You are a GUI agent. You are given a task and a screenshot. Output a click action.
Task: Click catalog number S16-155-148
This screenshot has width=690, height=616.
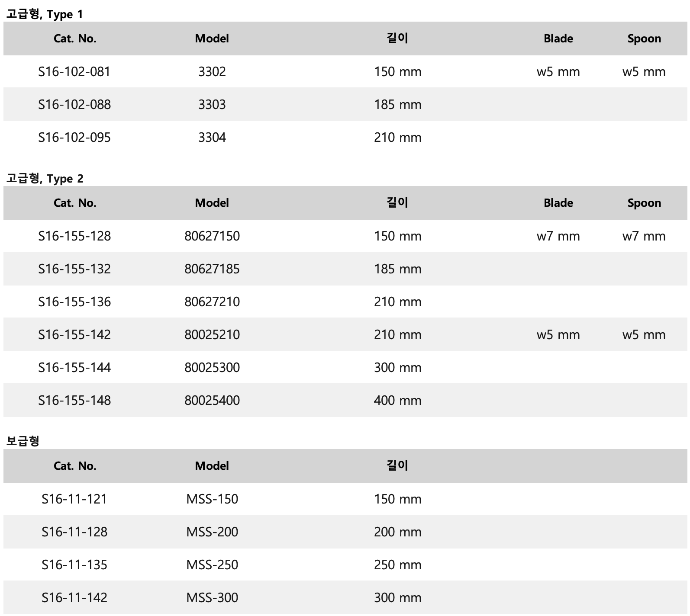pos(74,401)
